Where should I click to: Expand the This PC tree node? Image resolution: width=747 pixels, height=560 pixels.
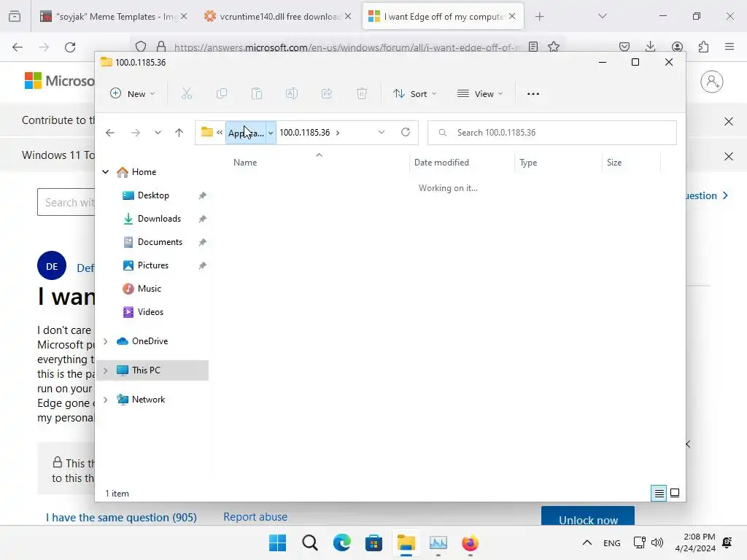pos(105,370)
